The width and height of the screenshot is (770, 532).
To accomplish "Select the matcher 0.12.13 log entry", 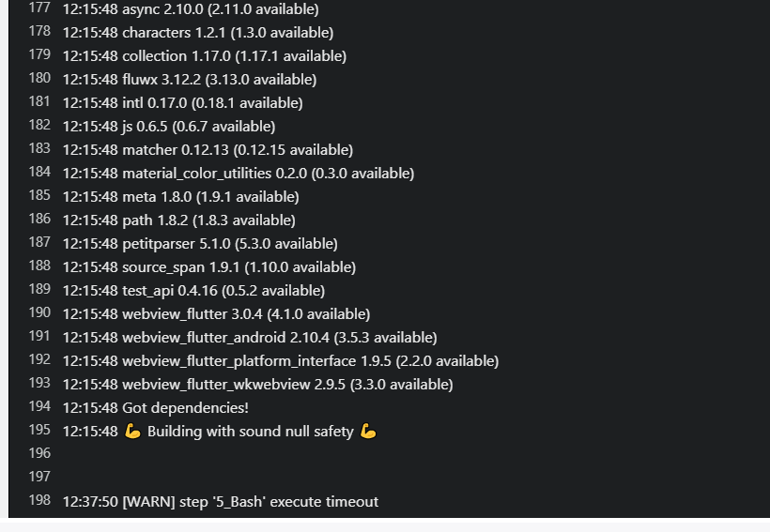I will point(208,150).
